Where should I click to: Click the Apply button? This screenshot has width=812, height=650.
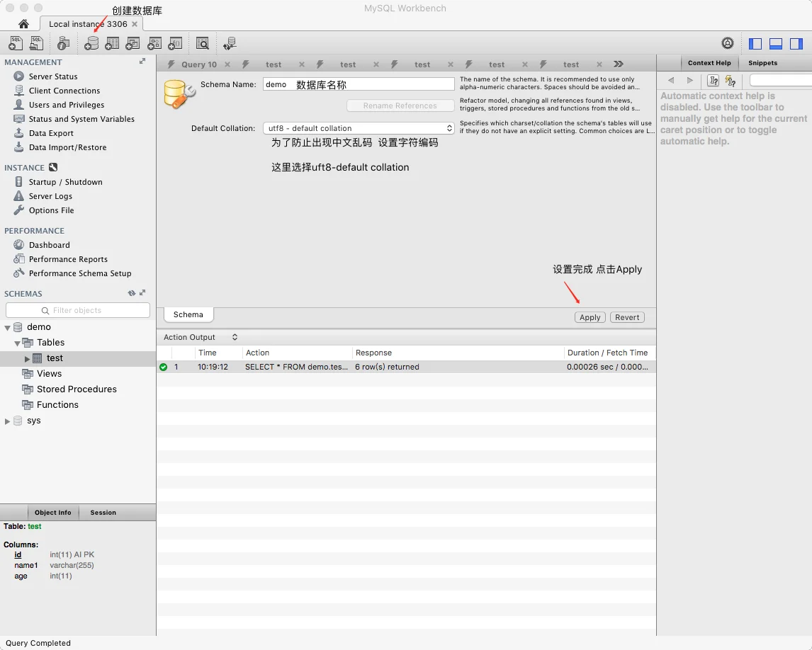[590, 317]
